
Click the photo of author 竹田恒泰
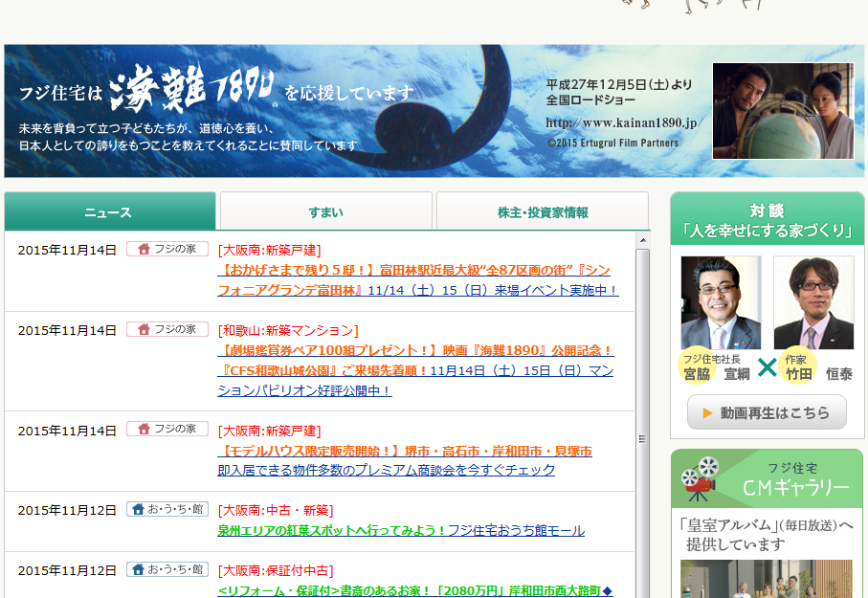click(813, 301)
